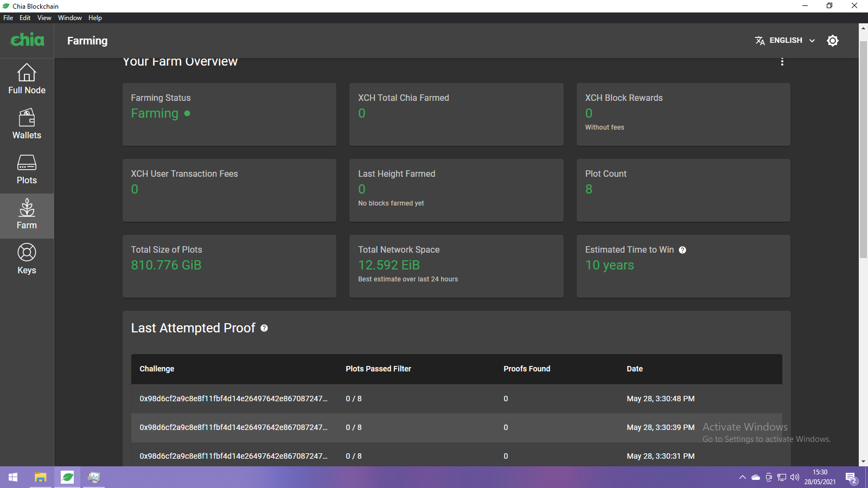The image size is (868, 488).
Task: Show help for Estimated Time to Win
Action: 682,250
